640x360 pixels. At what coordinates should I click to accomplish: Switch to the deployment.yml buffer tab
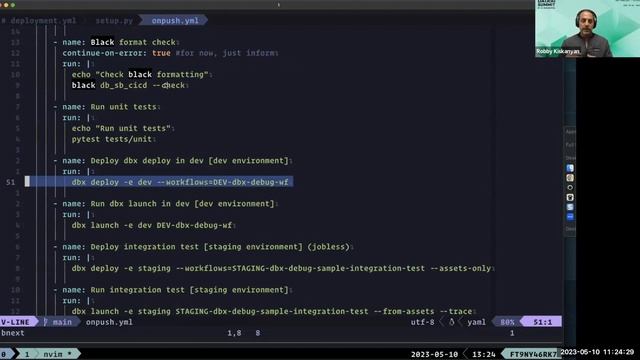[x=40, y=20]
